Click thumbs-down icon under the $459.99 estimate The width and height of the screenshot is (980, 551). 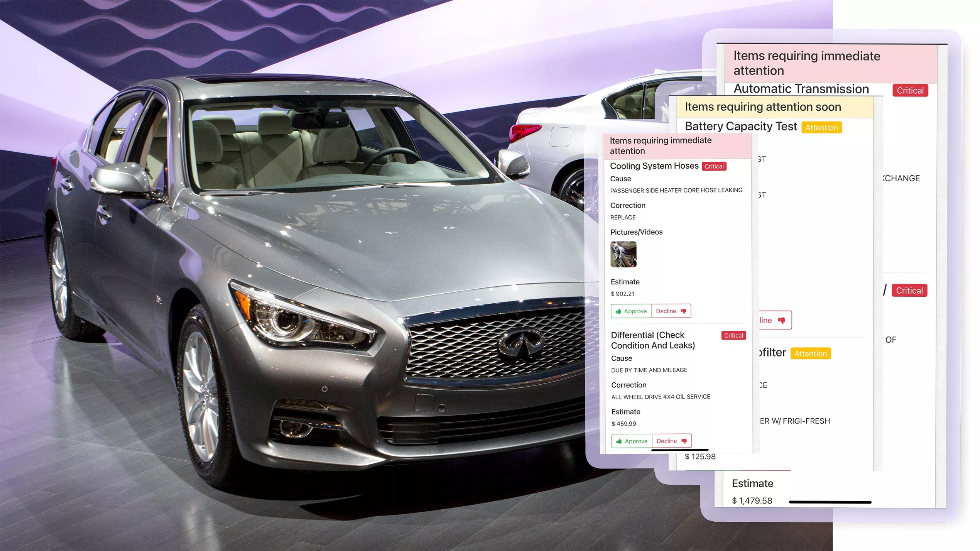(684, 441)
